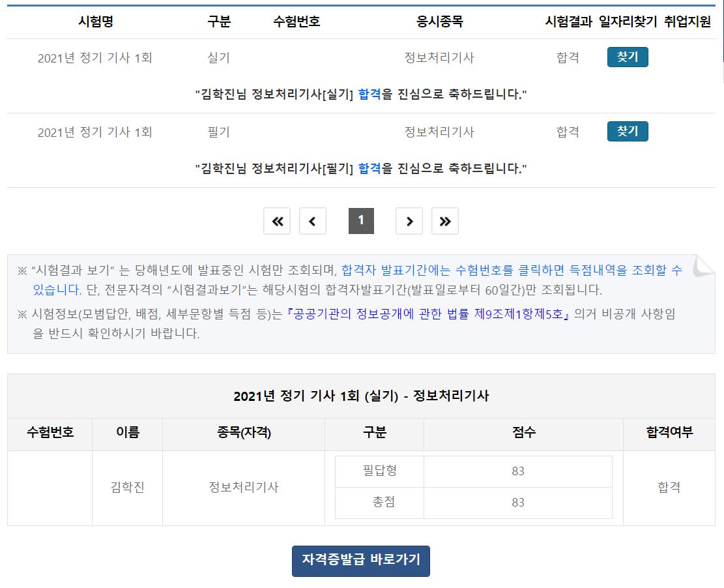Click 찾기 button in the 실기 row
724x588 pixels.
click(x=627, y=57)
